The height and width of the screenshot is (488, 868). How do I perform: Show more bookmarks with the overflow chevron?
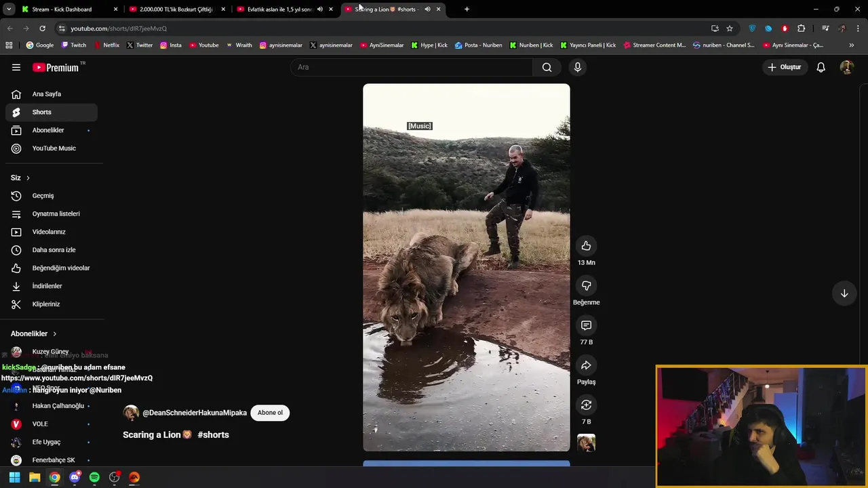pyautogui.click(x=852, y=45)
